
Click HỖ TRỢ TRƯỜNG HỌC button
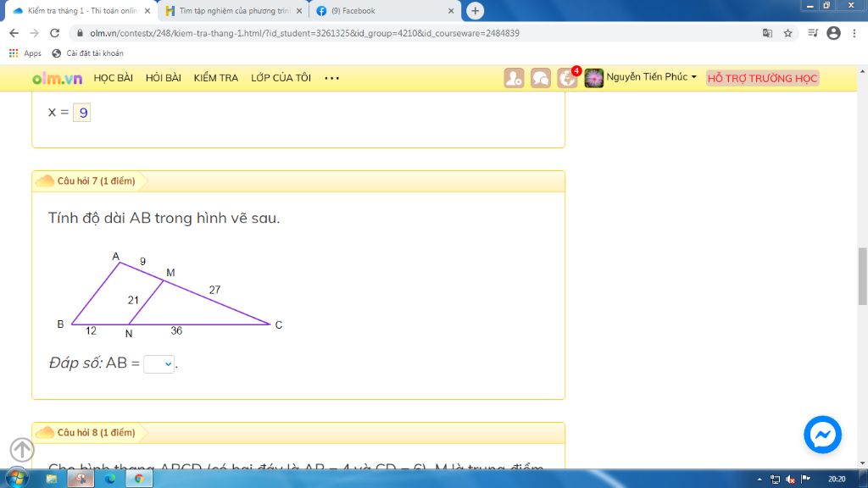pyautogui.click(x=762, y=79)
